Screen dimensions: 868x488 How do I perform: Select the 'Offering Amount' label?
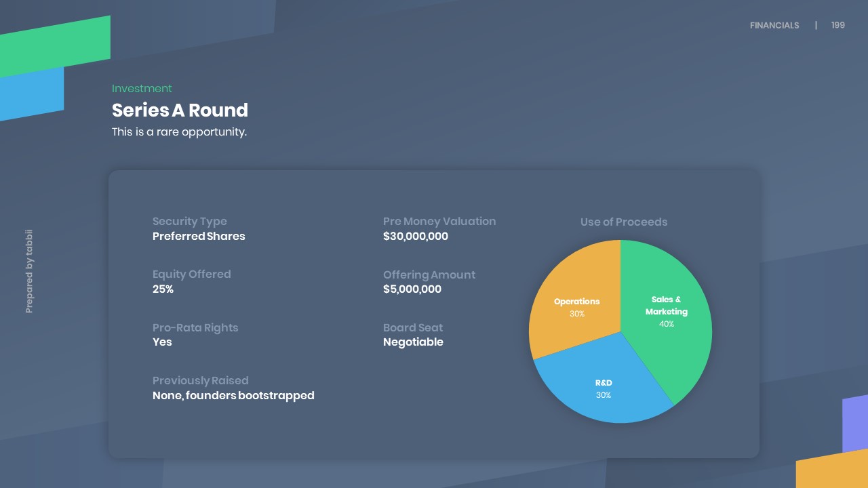coord(429,274)
